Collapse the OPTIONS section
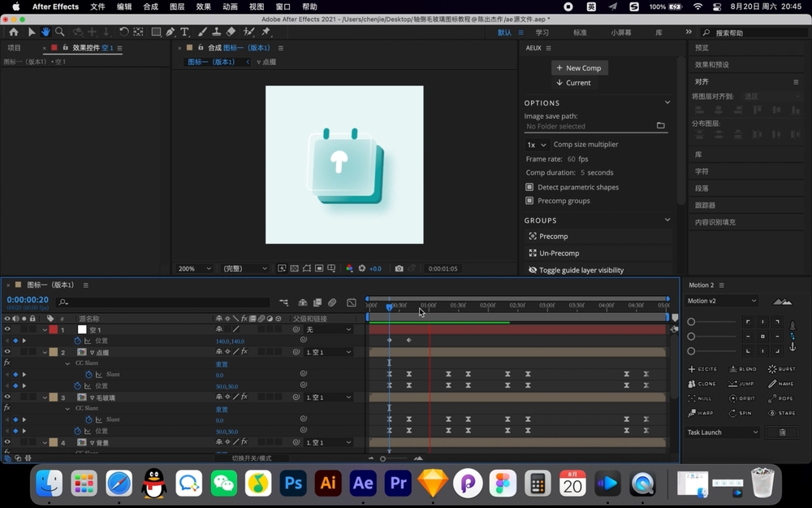812x508 pixels. pos(667,102)
